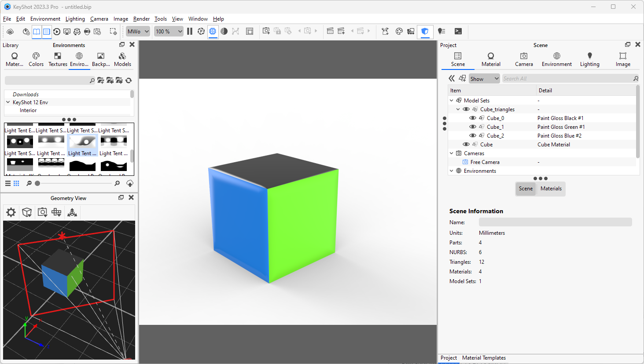Screen dimensions: 644x364
Task: Open the Light Manager bulb icon
Action: [x=442, y=31]
